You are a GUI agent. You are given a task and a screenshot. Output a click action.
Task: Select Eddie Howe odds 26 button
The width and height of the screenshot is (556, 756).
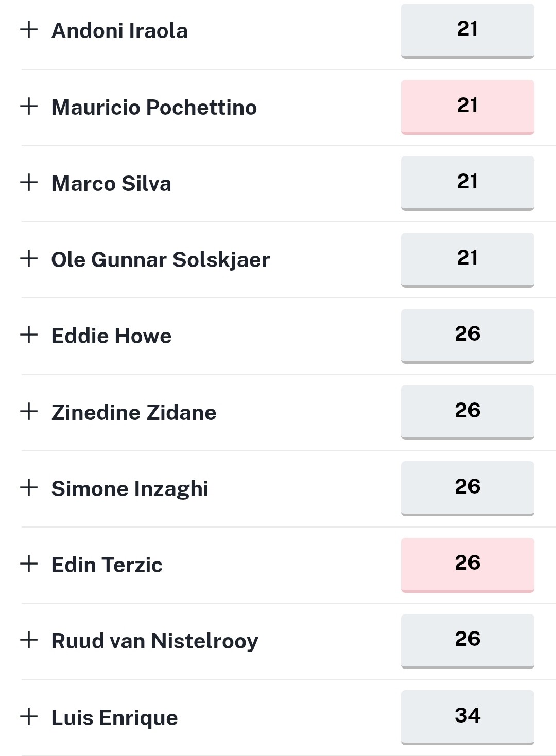tap(467, 335)
